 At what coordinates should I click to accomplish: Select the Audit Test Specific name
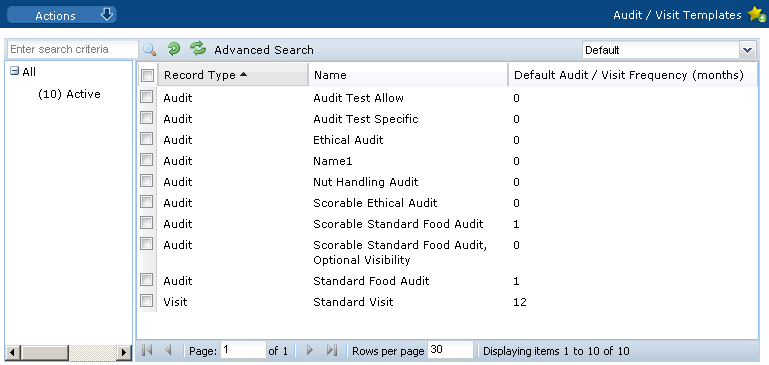tap(366, 119)
